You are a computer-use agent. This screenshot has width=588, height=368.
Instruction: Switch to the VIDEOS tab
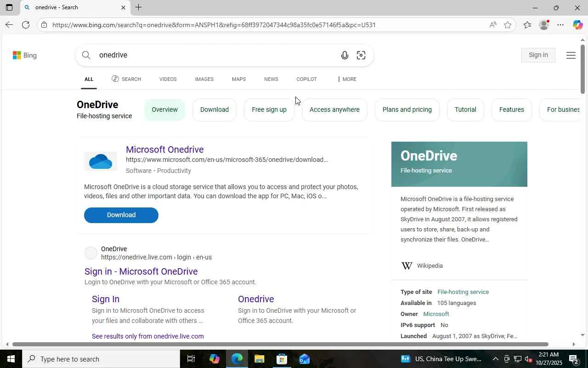[168, 79]
